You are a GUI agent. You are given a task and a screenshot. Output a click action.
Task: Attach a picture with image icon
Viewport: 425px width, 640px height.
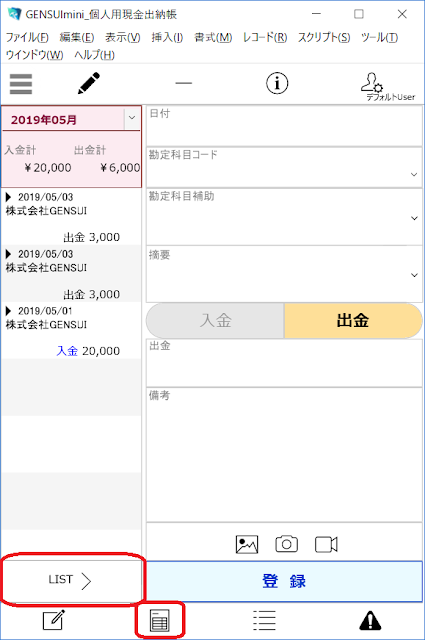click(247, 544)
